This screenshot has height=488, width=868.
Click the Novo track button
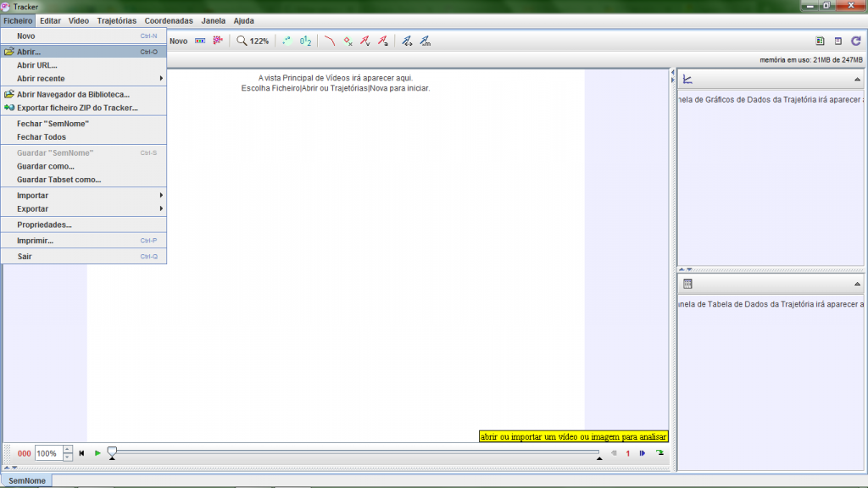(x=178, y=41)
